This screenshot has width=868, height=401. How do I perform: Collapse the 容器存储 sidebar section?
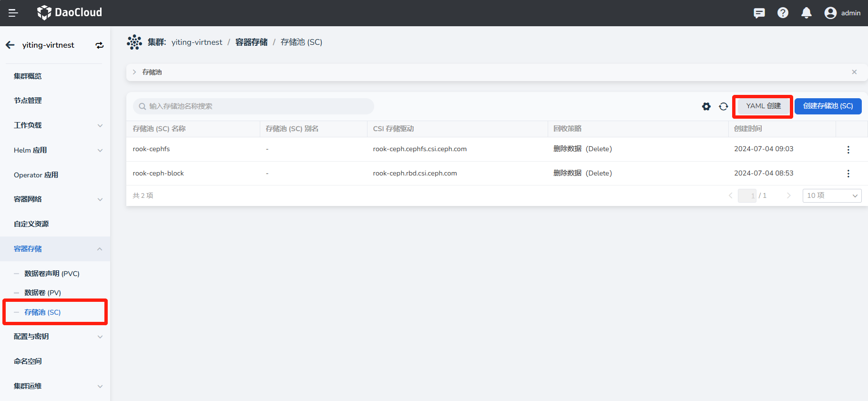coord(100,249)
